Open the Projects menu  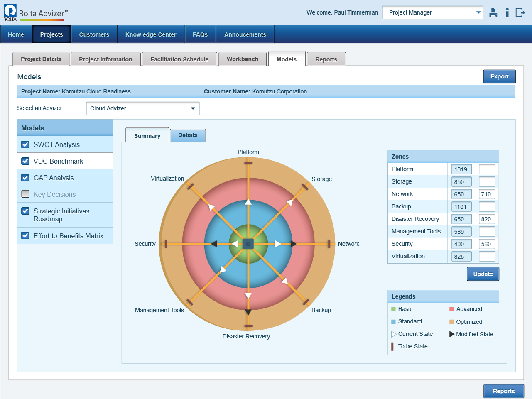(51, 34)
